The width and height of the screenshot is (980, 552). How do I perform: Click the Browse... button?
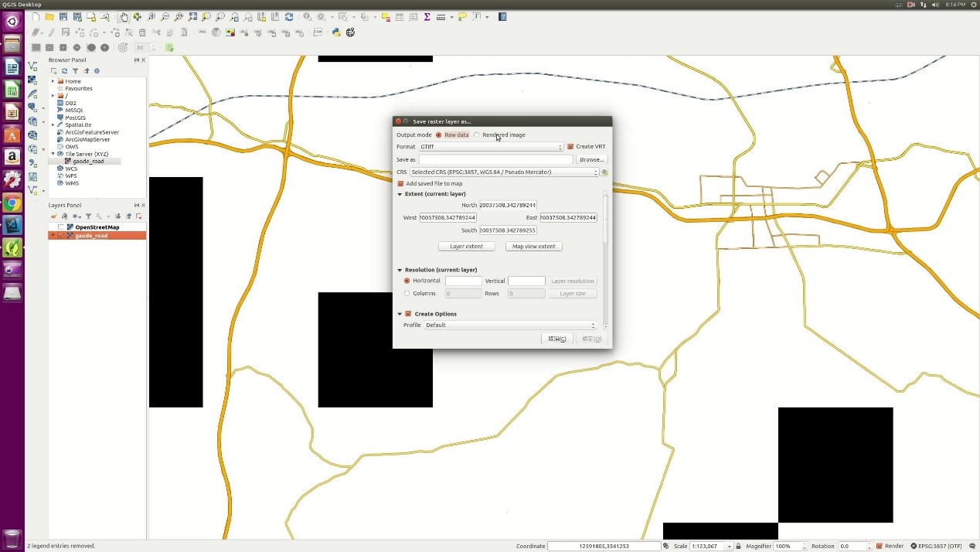coord(591,160)
